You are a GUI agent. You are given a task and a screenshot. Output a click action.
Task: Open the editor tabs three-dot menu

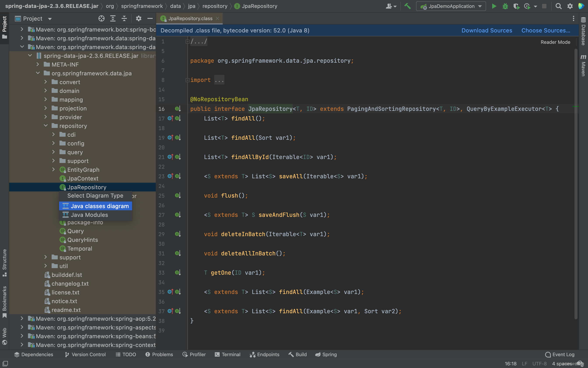click(x=573, y=18)
